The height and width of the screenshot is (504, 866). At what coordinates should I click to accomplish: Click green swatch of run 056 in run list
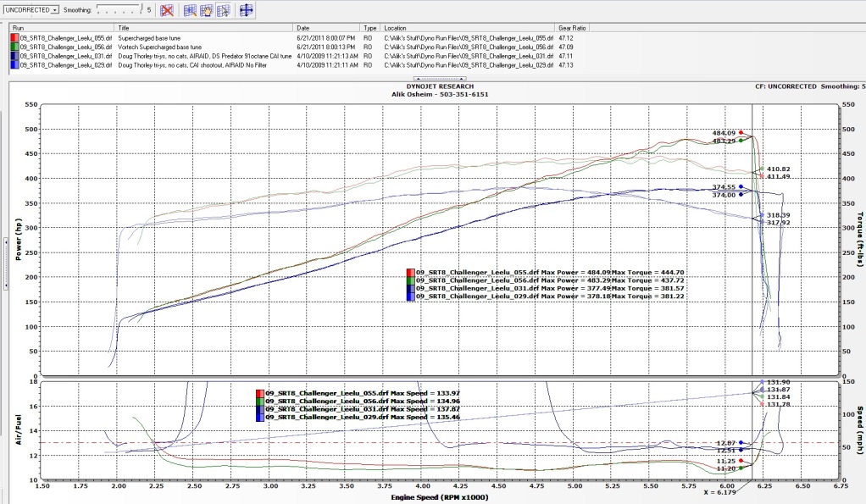pos(14,47)
